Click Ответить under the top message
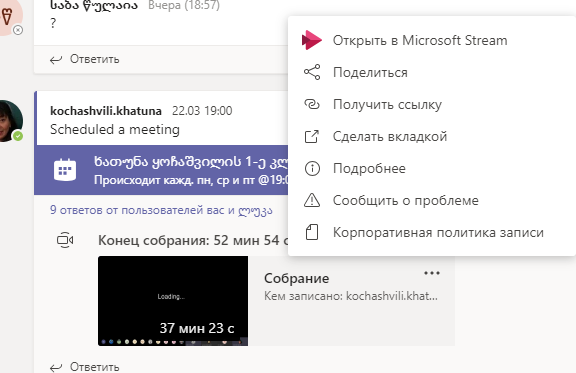The height and width of the screenshot is (373, 576). [x=94, y=59]
